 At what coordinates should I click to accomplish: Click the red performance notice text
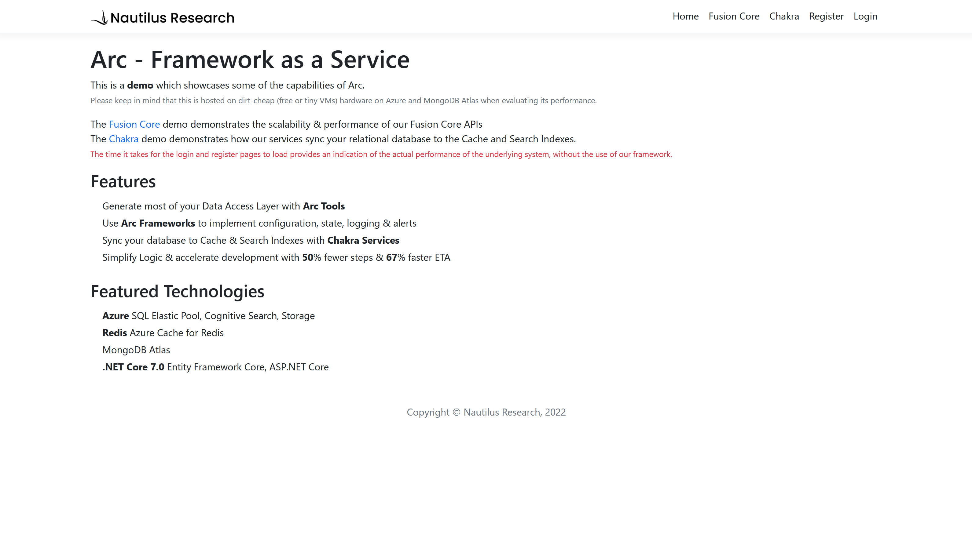click(x=381, y=154)
